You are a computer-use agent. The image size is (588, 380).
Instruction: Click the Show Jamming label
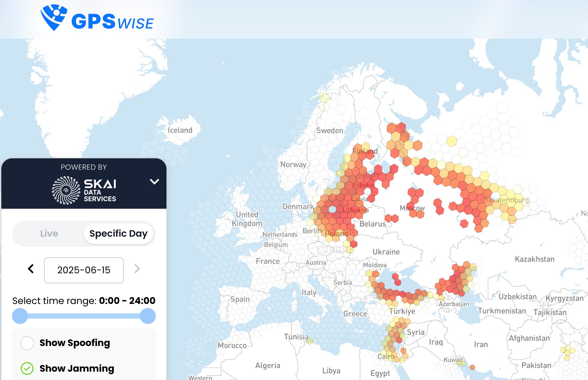point(76,368)
